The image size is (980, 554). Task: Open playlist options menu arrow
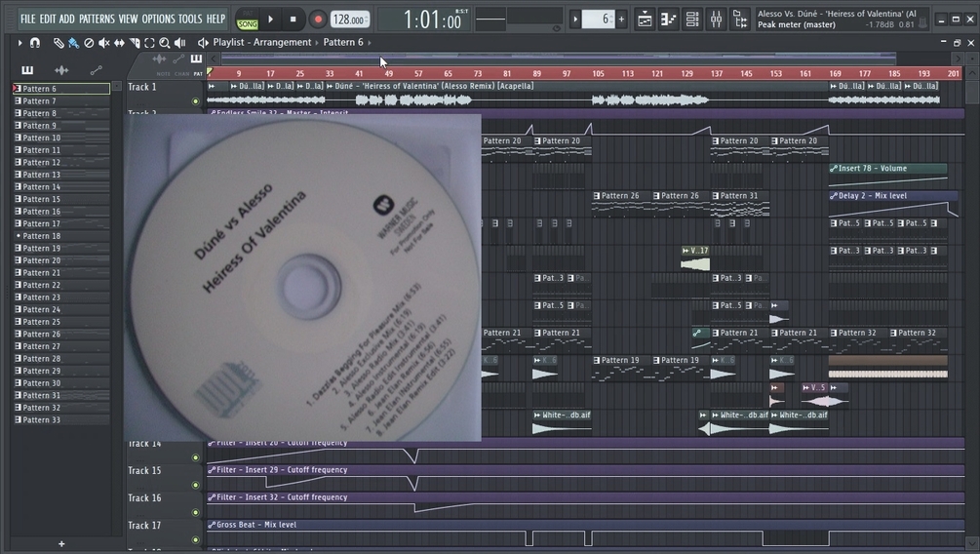[20, 43]
